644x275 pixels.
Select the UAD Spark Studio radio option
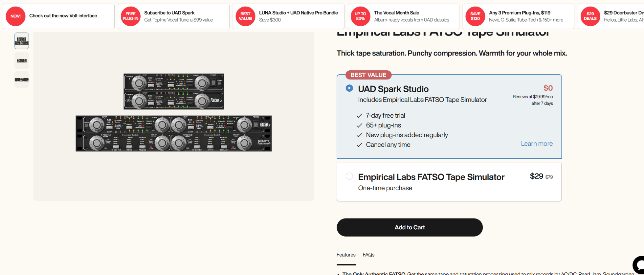click(349, 88)
